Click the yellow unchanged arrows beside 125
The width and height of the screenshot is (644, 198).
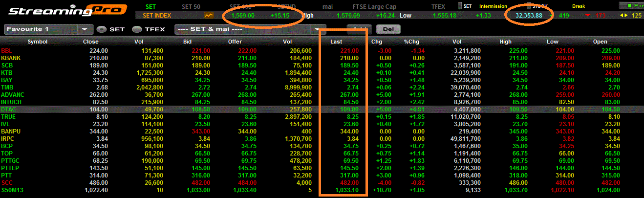coord(623,15)
